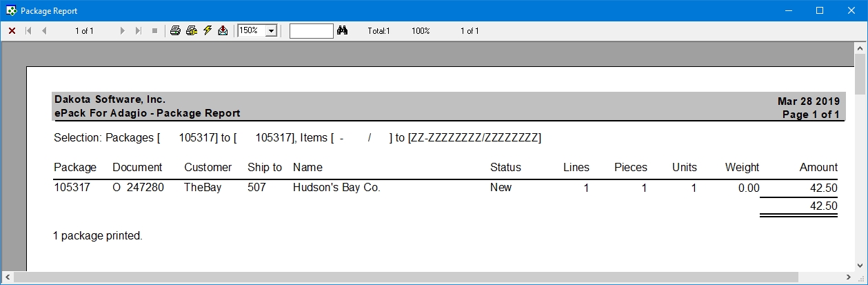The image size is (868, 285).
Task: Click the Amount column header
Action: pos(818,167)
